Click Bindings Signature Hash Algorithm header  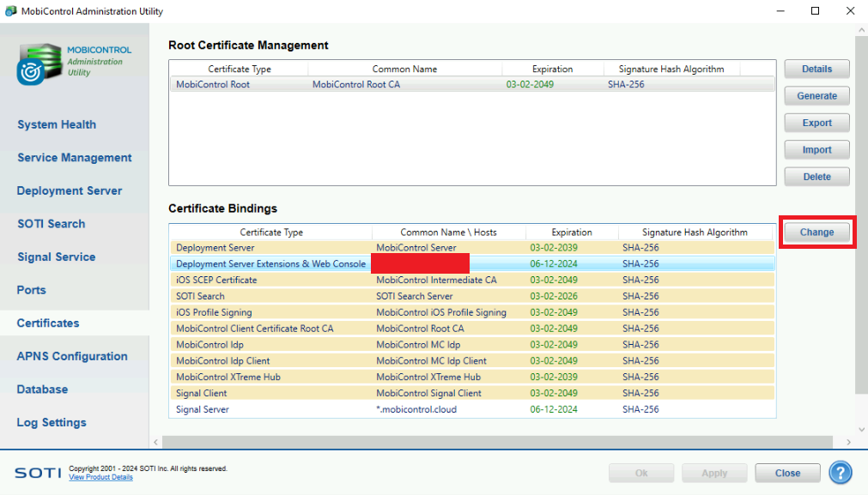[695, 232]
